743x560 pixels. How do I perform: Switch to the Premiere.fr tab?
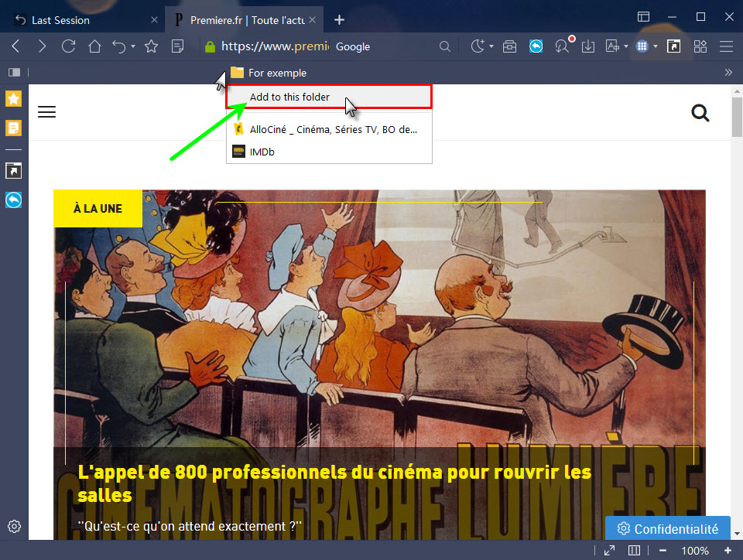pos(243,20)
